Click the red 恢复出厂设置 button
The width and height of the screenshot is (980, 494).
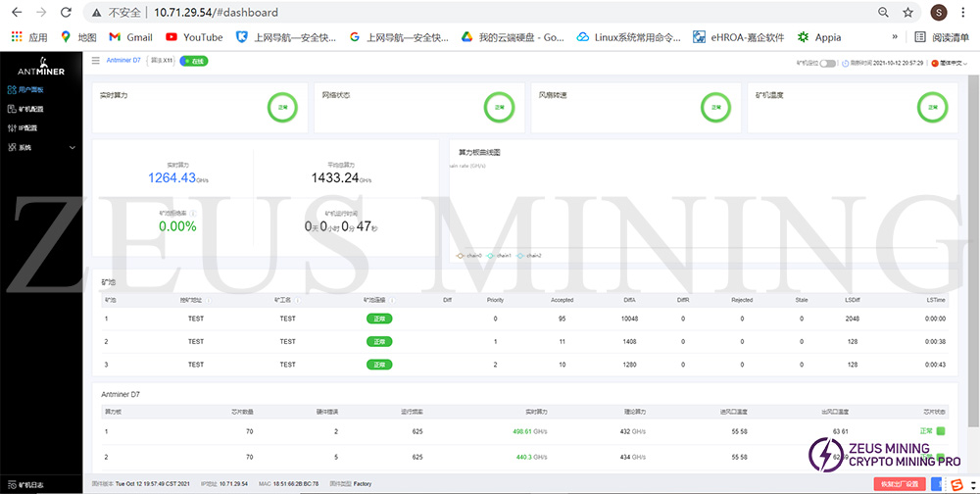click(900, 483)
